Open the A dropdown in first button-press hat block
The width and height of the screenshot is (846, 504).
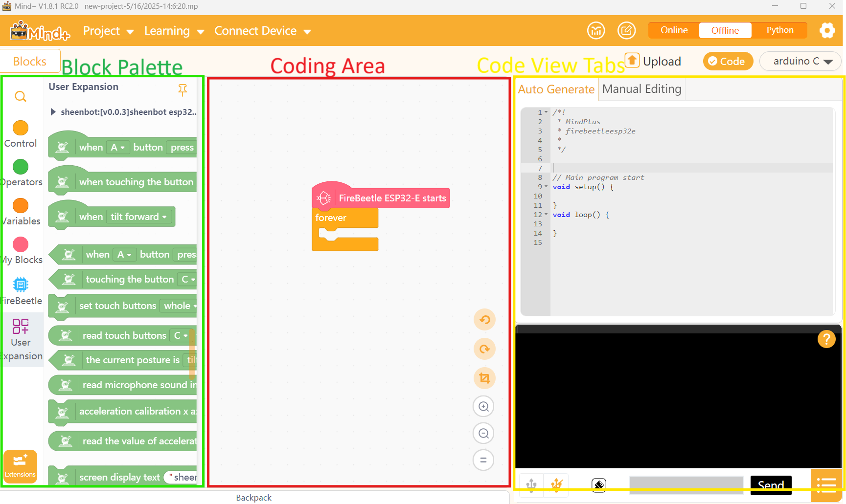click(x=118, y=147)
